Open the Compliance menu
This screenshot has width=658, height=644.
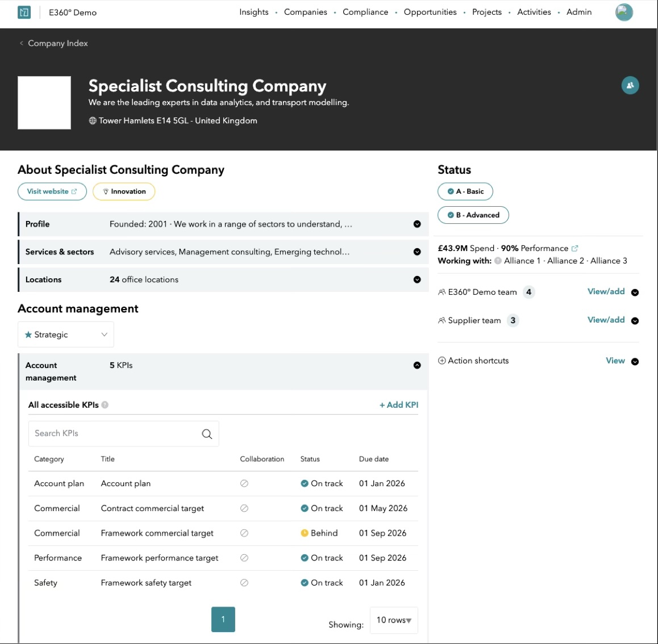pos(365,12)
